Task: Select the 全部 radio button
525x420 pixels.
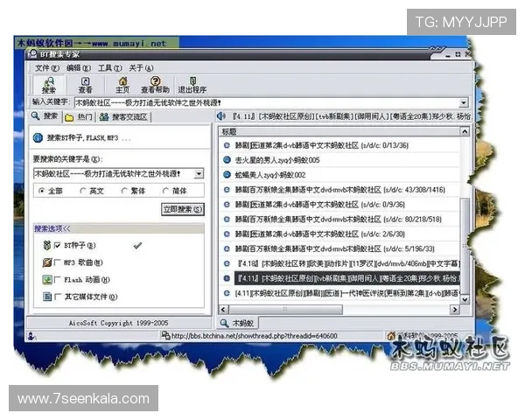Action: pyautogui.click(x=41, y=191)
